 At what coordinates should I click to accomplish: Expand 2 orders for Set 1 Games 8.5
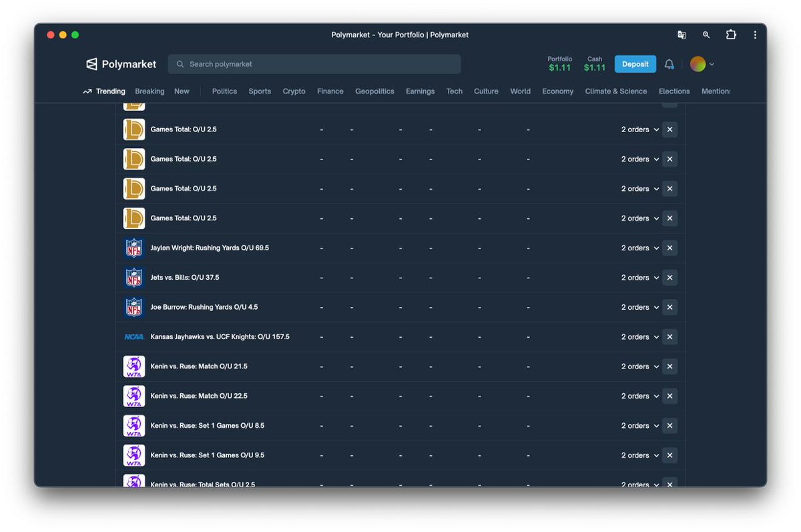[x=640, y=425]
